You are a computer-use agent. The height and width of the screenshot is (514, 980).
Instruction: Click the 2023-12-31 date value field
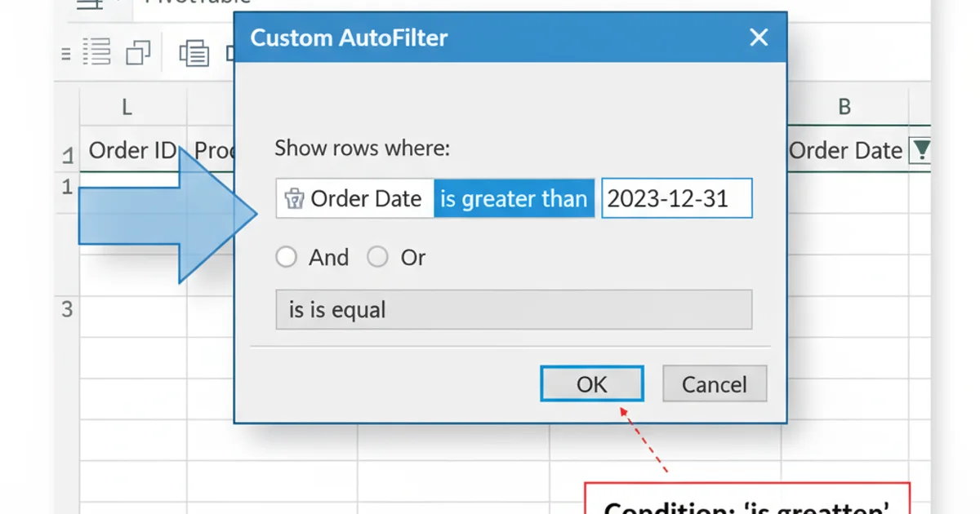[676, 198]
